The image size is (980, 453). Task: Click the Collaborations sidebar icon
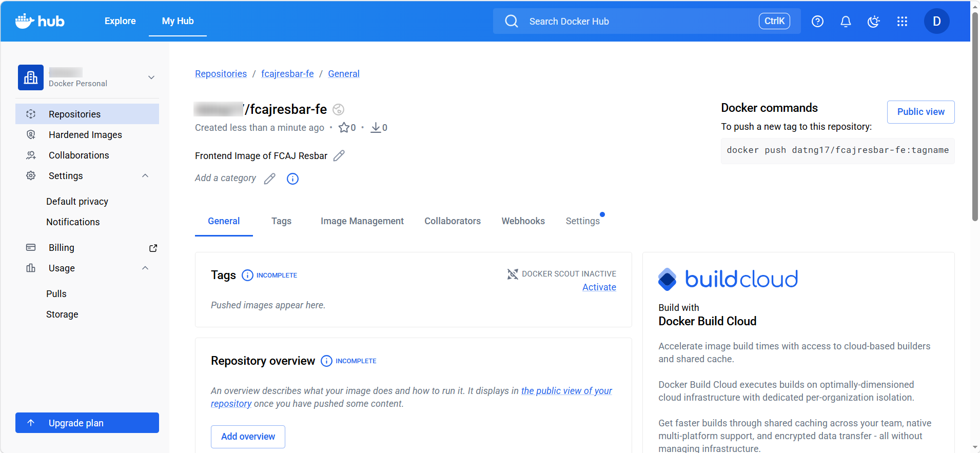pyautogui.click(x=31, y=155)
